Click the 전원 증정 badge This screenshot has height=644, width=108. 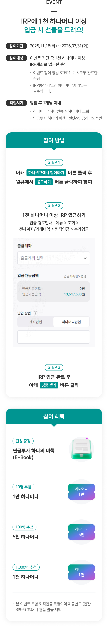23,441
